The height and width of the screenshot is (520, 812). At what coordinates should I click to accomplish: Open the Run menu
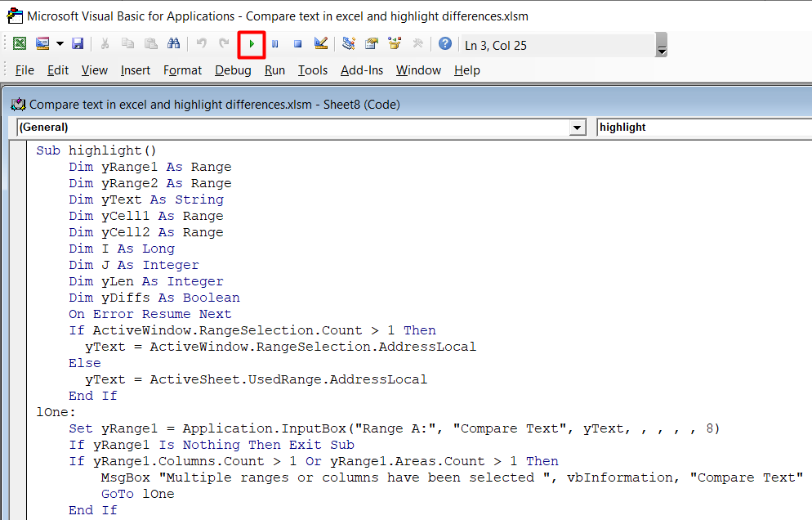(x=275, y=70)
